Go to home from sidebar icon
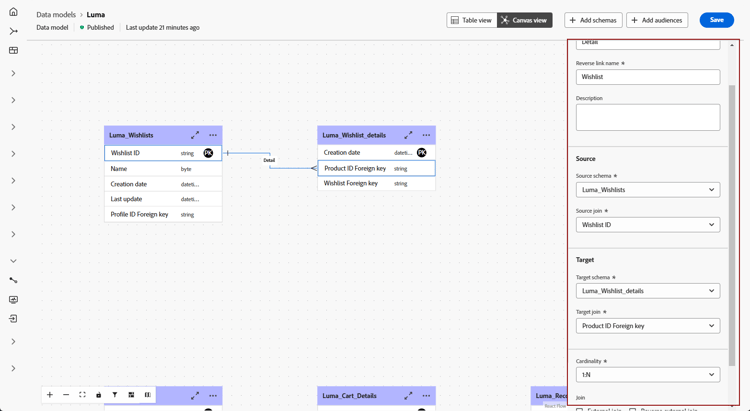750x411 pixels. 13,12
